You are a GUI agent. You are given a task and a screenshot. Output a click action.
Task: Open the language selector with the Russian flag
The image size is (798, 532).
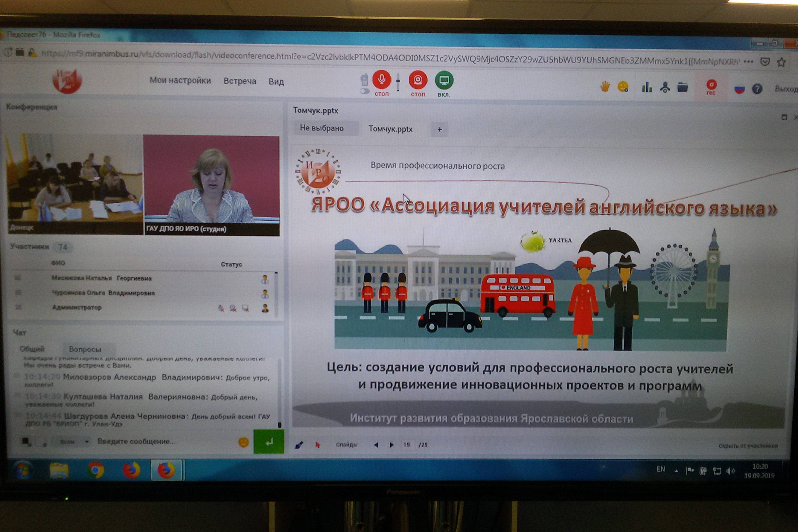pos(739,89)
